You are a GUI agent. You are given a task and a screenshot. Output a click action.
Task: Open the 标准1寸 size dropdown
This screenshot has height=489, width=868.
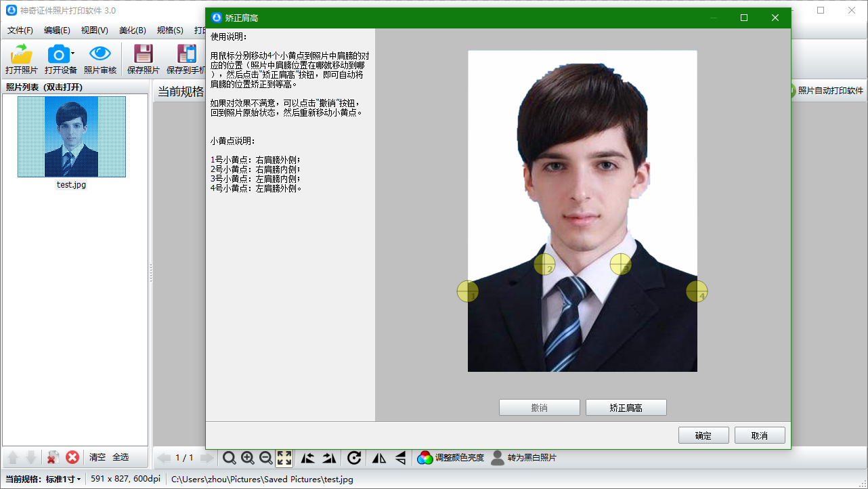(64, 480)
